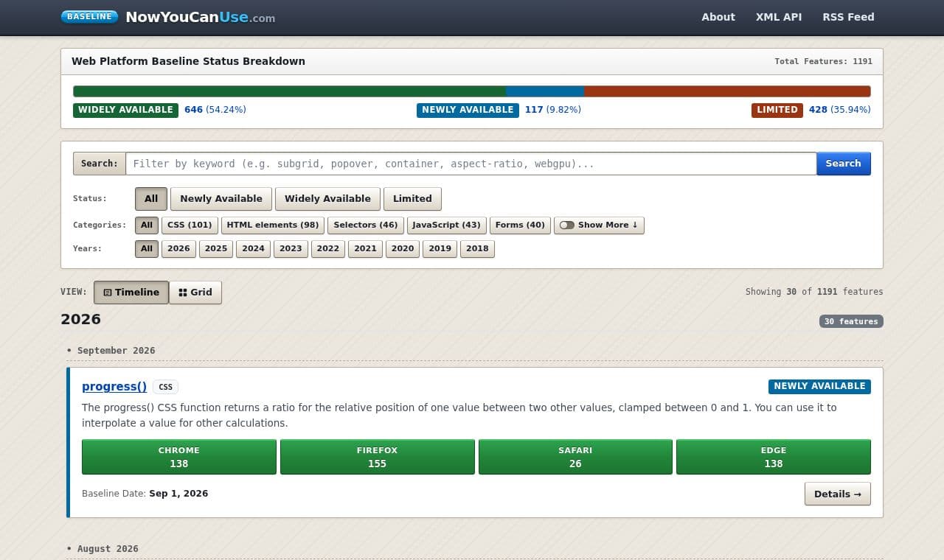Viewport: 944px width, 560px height.
Task: Filter by Forms (40) category
Action: [520, 225]
